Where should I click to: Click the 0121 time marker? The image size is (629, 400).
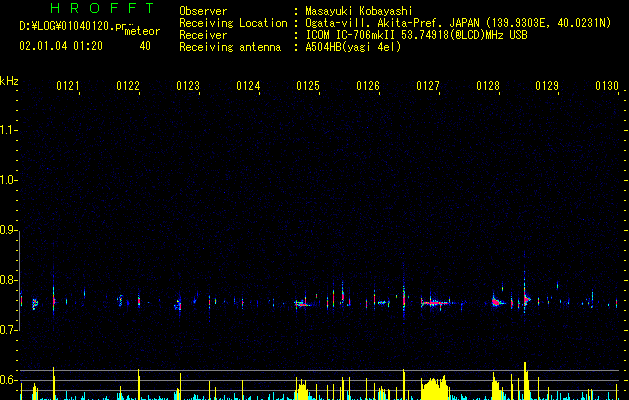point(67,86)
